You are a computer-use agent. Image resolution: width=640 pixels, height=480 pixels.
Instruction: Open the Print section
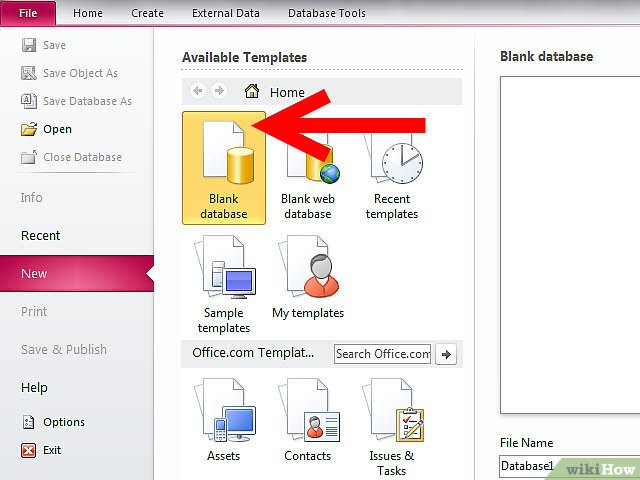34,311
